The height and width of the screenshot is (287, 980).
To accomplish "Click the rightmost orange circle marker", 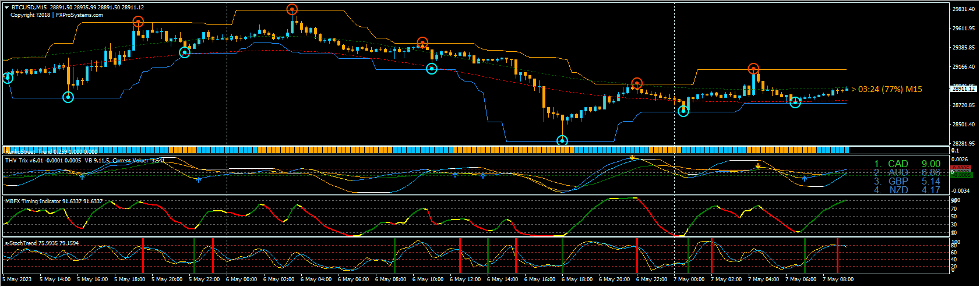I will click(x=753, y=69).
